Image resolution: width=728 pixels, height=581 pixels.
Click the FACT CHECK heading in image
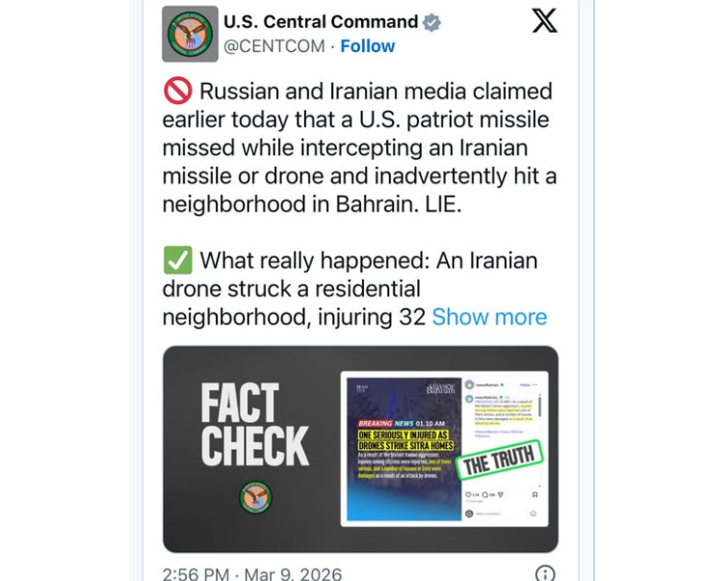click(254, 425)
